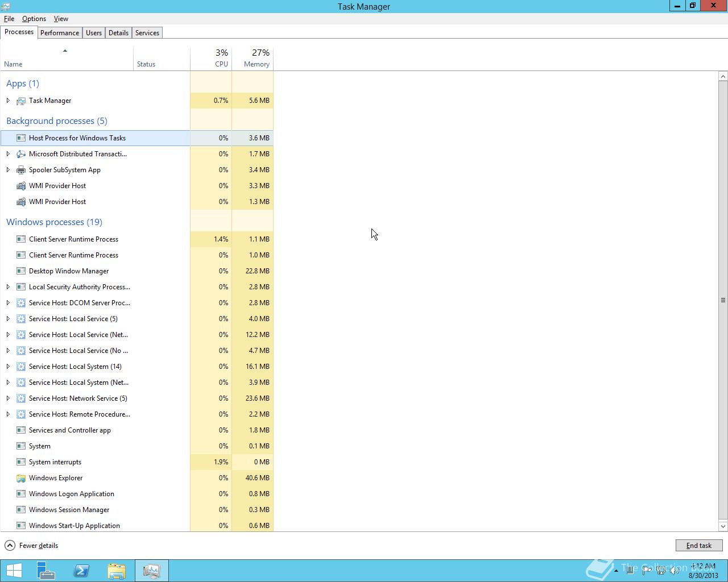Select Service Host: Local System (Net... row
Screen dimensions: 728x582
point(137,383)
